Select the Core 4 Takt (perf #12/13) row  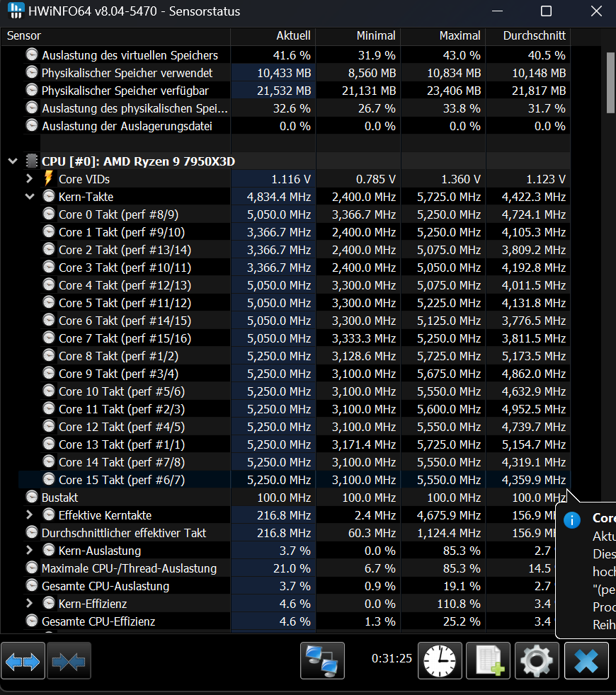295,285
